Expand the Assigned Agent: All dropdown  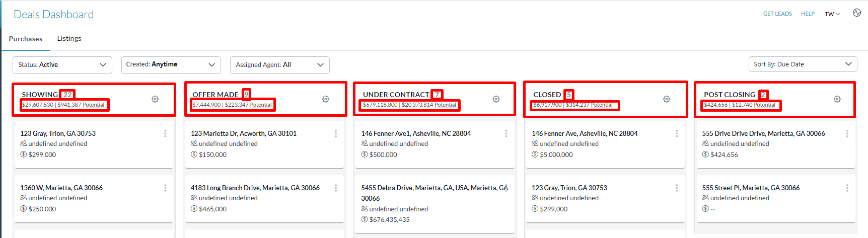point(279,65)
